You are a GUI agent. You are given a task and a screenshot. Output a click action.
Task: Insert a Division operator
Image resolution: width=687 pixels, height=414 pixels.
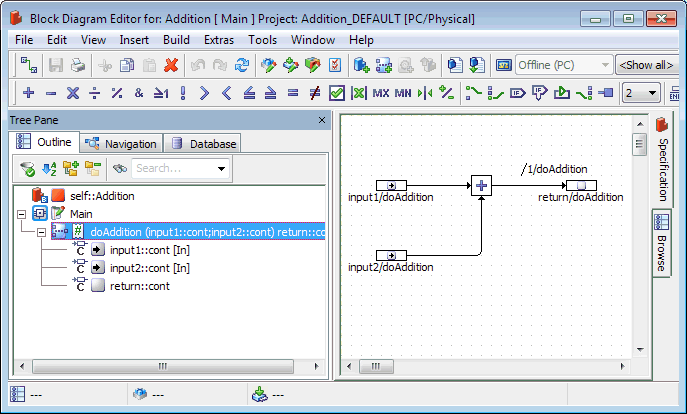coord(95,93)
